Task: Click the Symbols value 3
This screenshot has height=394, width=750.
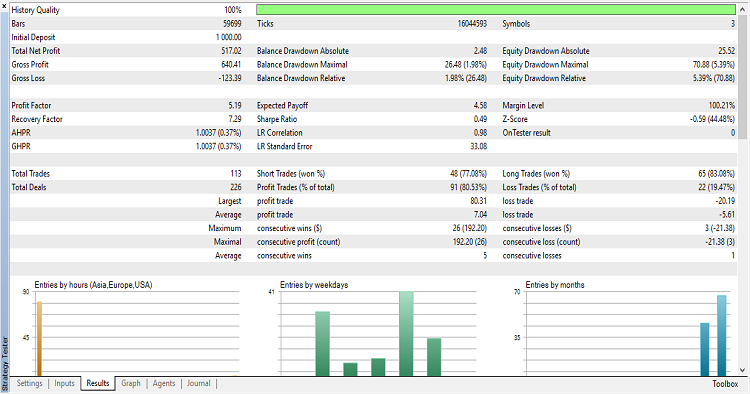Action: (x=733, y=23)
